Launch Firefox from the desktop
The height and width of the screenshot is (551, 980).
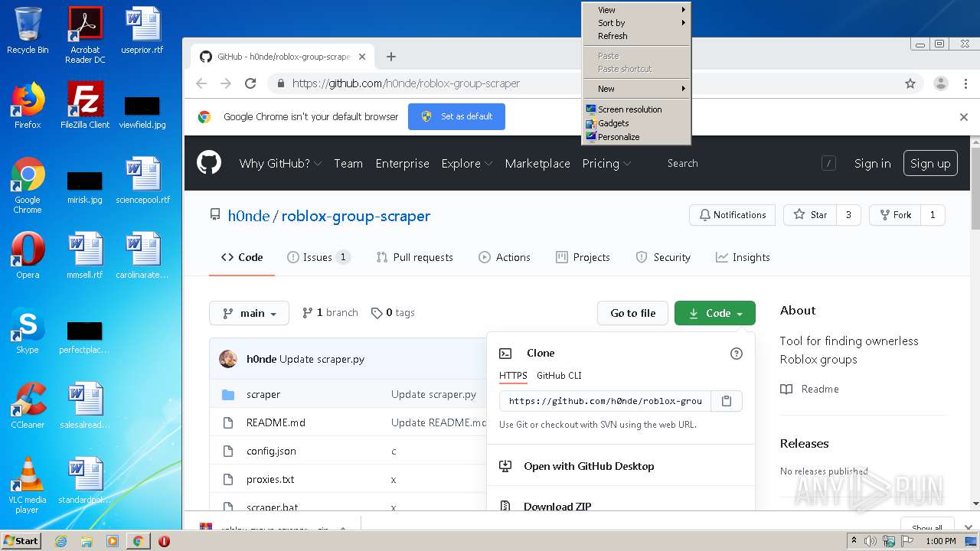pos(28,106)
